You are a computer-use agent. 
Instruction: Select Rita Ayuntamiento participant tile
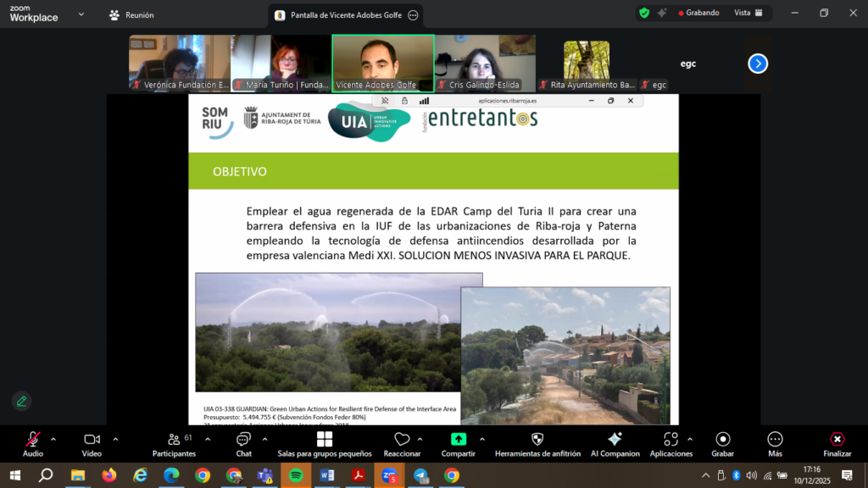tap(587, 63)
